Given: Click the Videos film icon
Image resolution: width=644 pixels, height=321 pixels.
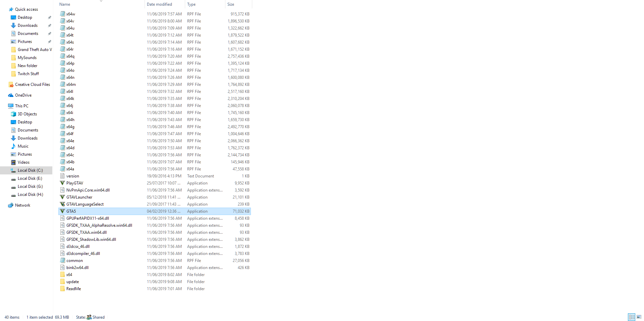Looking at the screenshot, I should [13, 162].
